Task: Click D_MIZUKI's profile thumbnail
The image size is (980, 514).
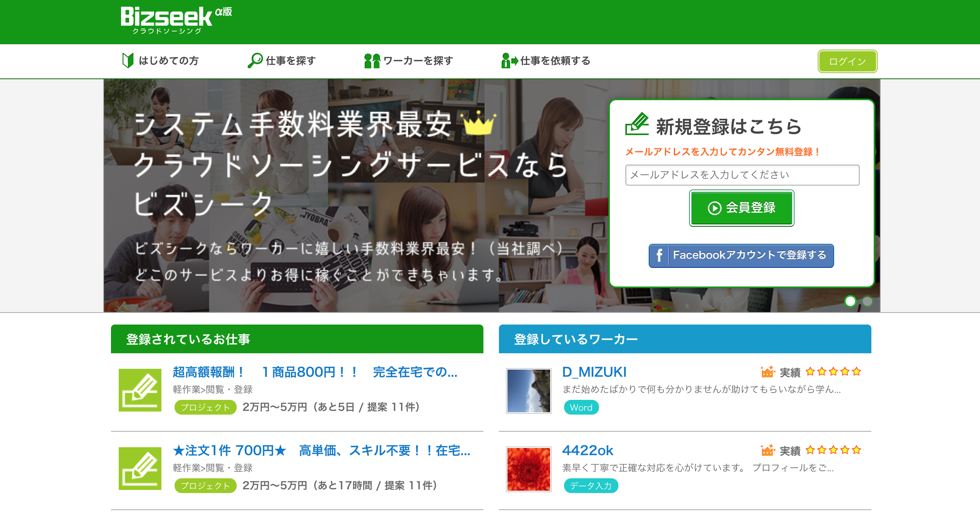Action: click(529, 391)
